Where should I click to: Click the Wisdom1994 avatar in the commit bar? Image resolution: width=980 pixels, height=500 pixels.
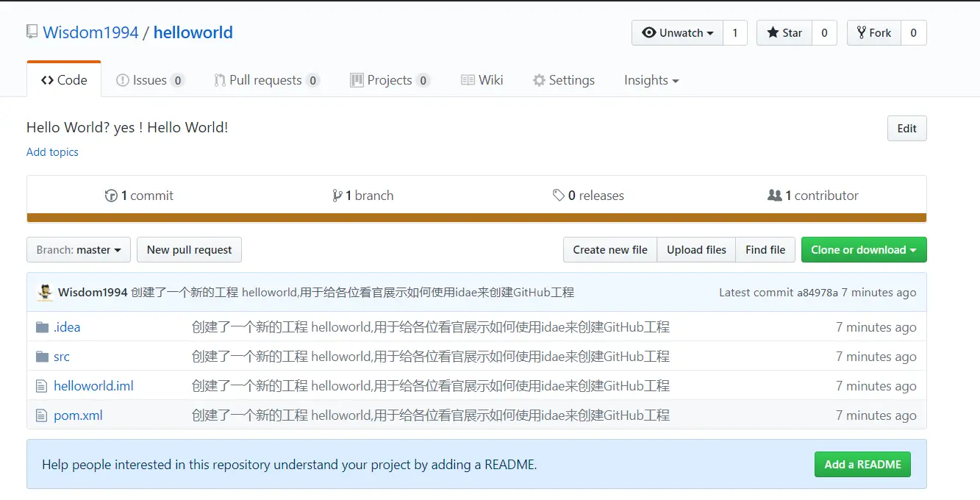coord(45,292)
